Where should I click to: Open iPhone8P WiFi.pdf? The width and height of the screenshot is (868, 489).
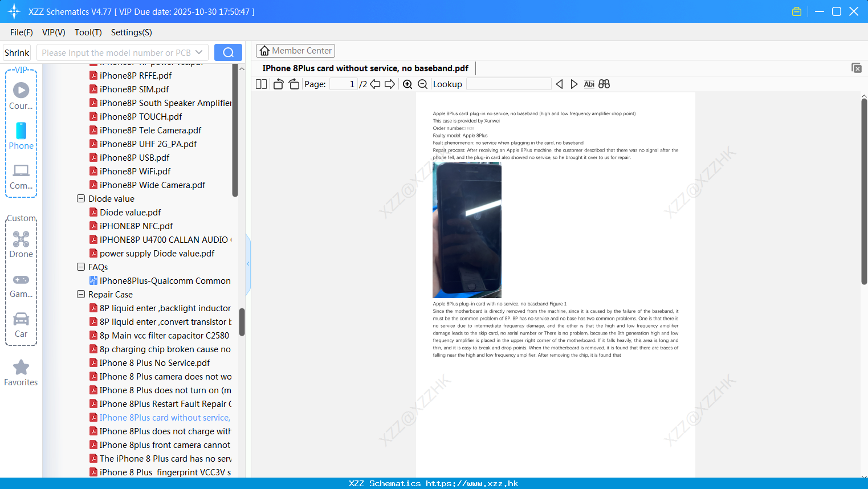click(x=135, y=171)
